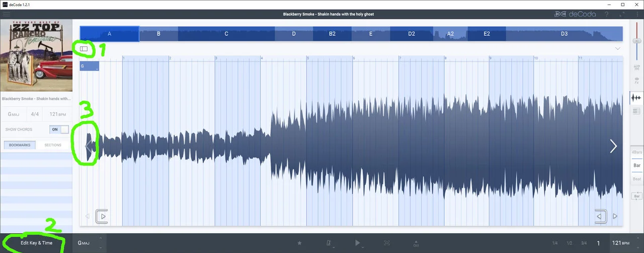Click the section layout icon above the waveform
Screen dimensions: 644x253
click(x=84, y=49)
